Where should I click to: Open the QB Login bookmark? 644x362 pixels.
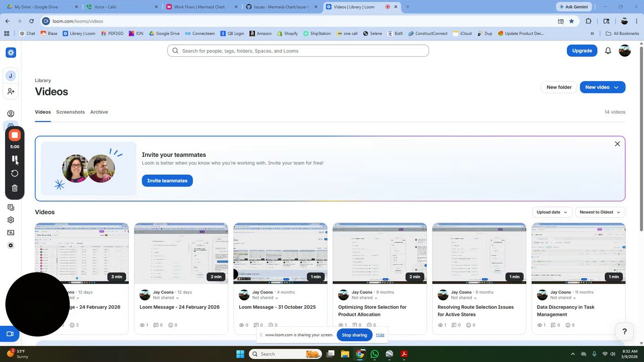[x=232, y=34]
